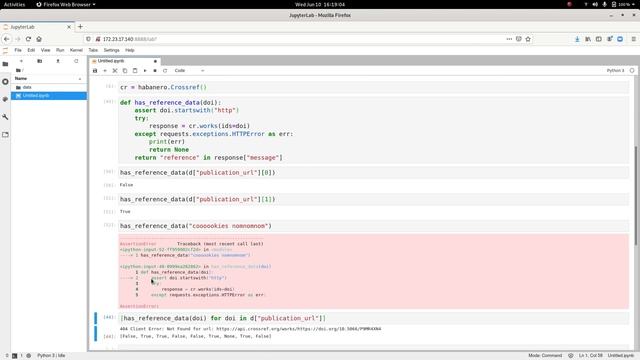Click the terminal count icon in the status bar
Viewport: 640px width, 360px height.
point(15,356)
